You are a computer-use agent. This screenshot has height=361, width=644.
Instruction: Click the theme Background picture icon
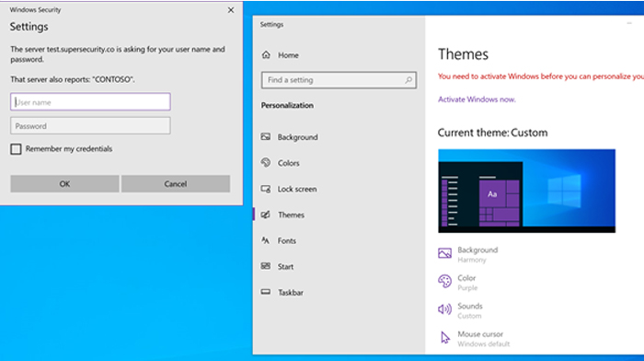(x=444, y=253)
